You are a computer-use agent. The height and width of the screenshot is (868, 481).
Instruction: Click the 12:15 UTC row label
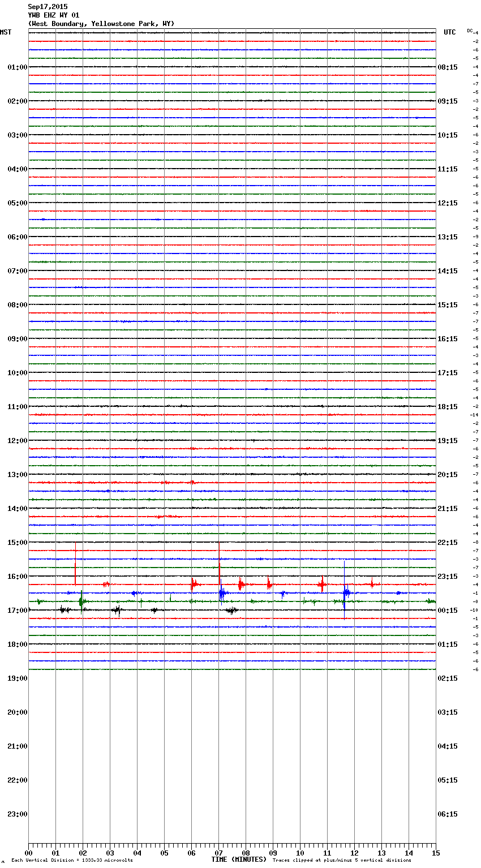(448, 203)
